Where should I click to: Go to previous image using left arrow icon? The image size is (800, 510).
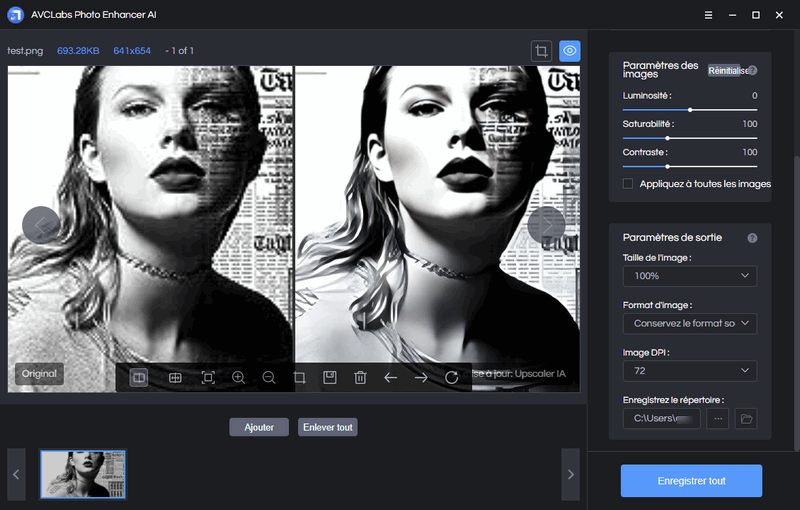click(x=390, y=378)
